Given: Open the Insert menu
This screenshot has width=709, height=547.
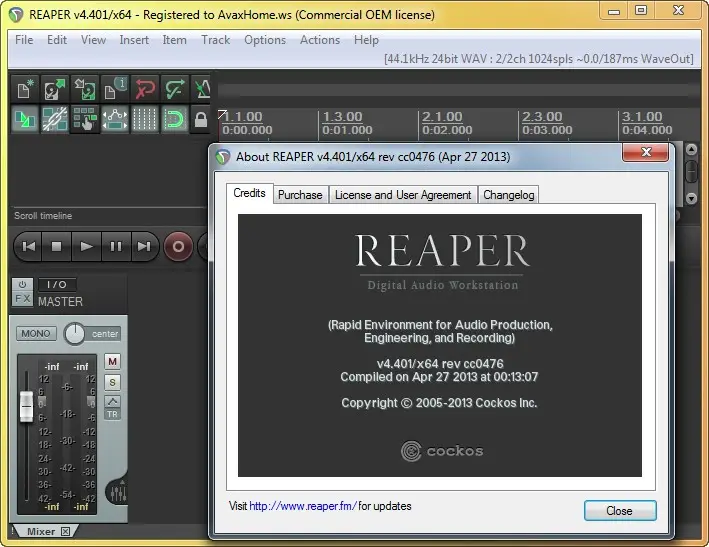Looking at the screenshot, I should pos(134,40).
